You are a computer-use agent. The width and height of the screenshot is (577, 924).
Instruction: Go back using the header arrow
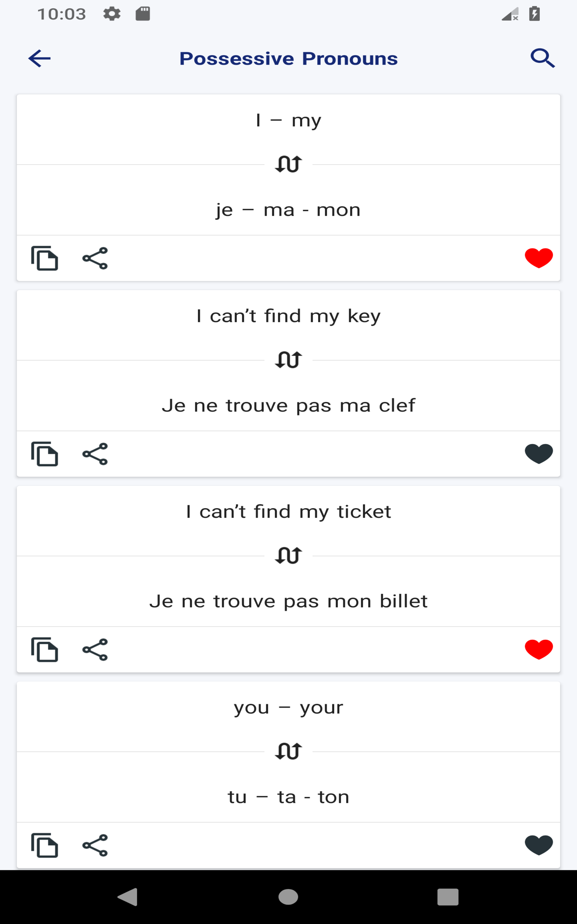[x=39, y=58]
